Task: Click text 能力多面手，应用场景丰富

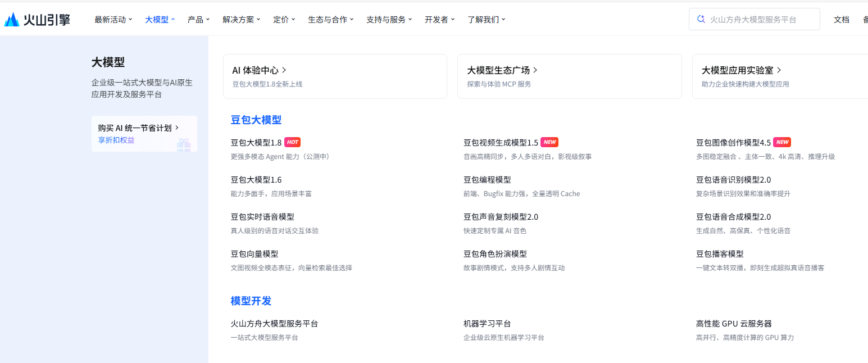Action: [x=271, y=194]
